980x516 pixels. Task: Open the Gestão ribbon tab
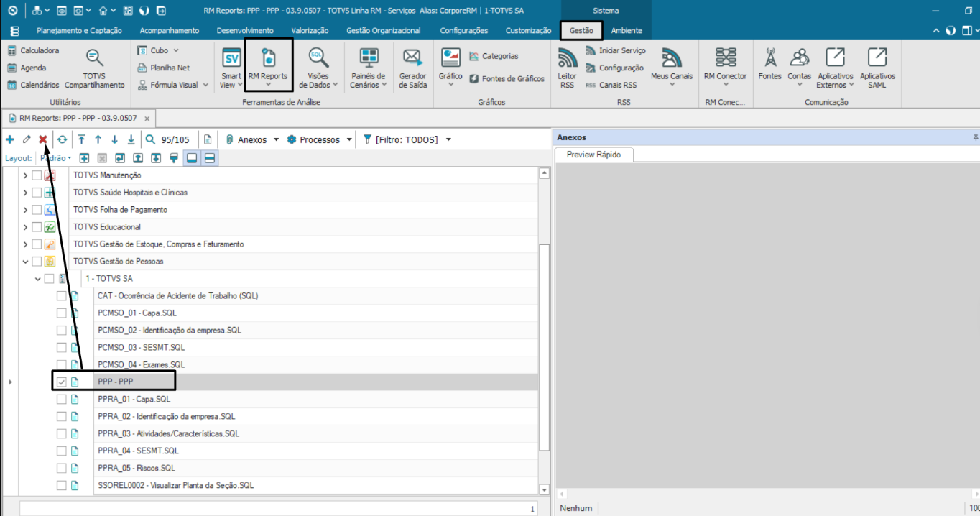click(x=581, y=30)
